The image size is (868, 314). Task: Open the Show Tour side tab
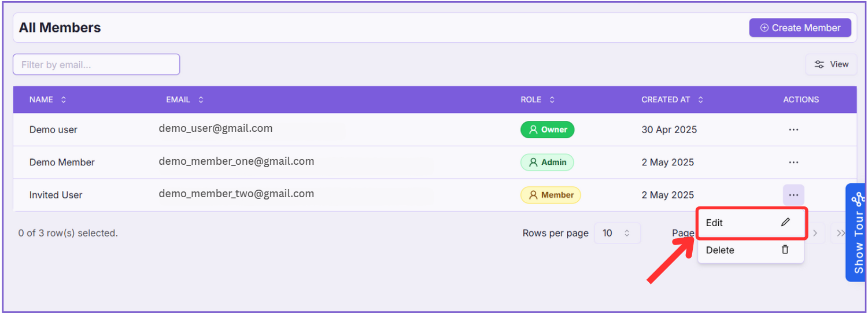[857, 232]
